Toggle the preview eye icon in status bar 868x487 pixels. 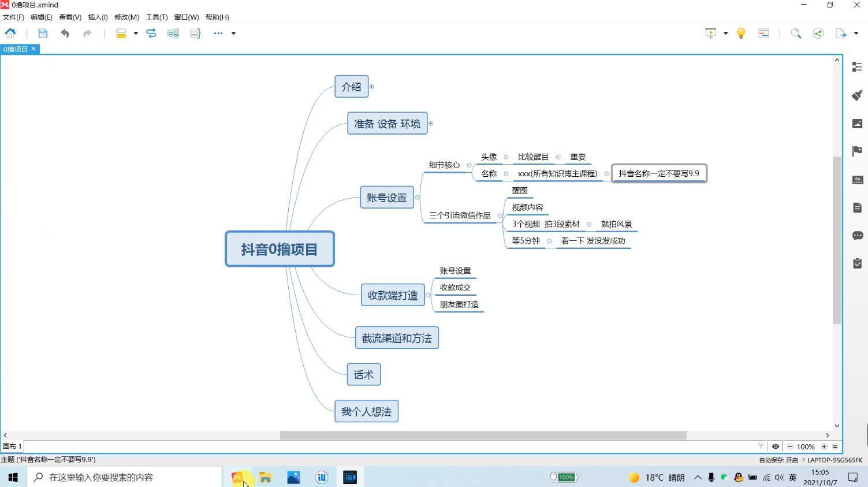pyautogui.click(x=775, y=446)
